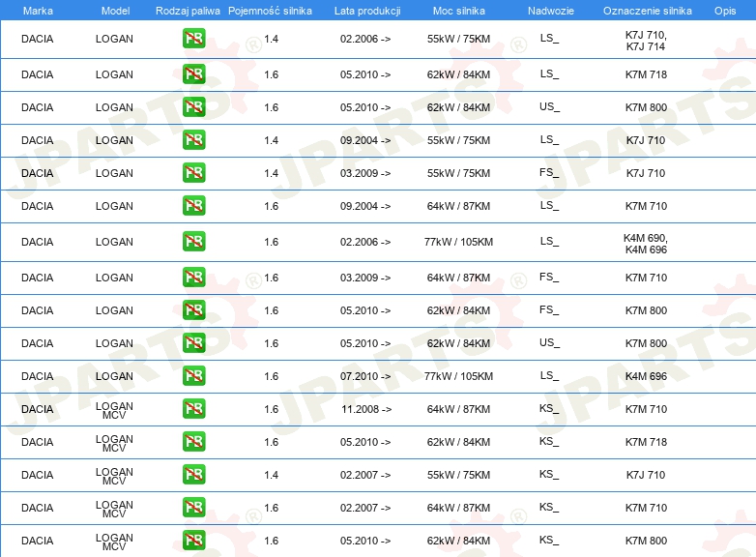Click the fuel icon in the KS_ K7M 800 row

point(193,541)
